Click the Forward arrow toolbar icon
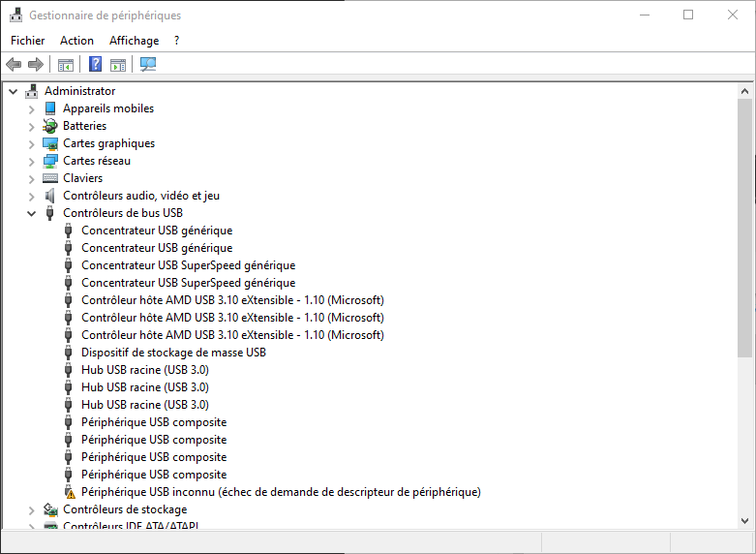 pos(36,64)
